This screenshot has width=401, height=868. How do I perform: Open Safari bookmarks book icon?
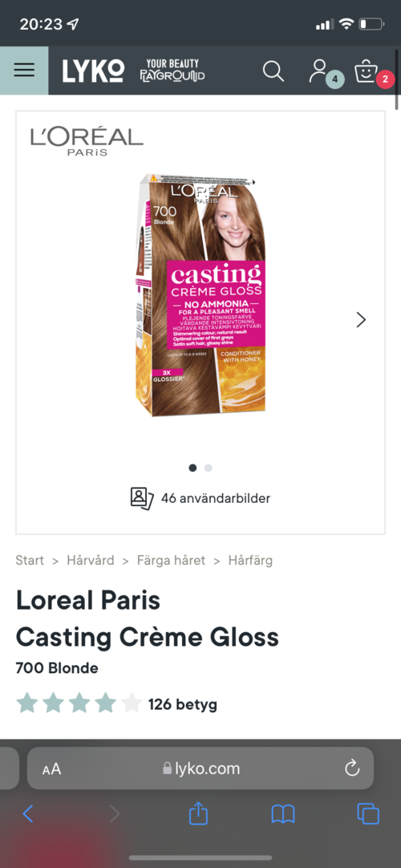click(x=283, y=814)
